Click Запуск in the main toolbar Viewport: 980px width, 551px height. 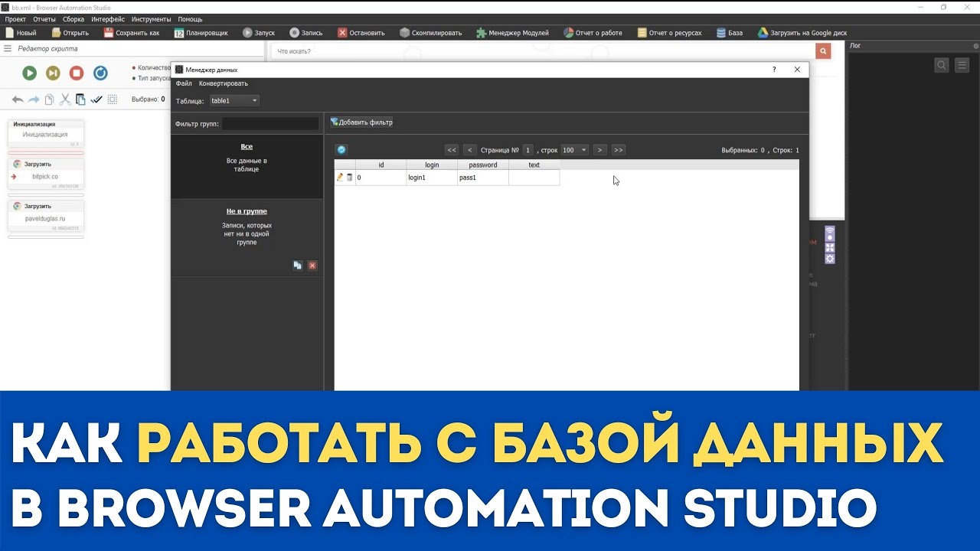click(x=259, y=33)
